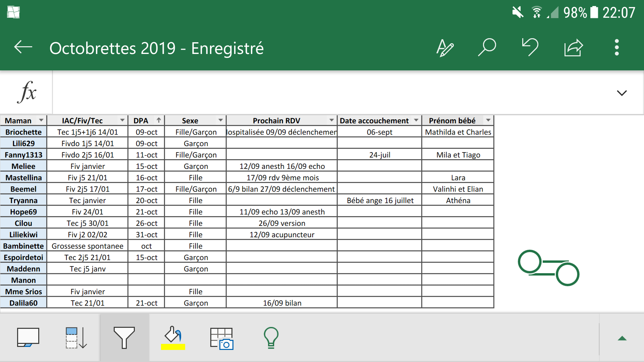644x362 pixels.
Task: Tap the sort rows icon
Action: coord(76,338)
